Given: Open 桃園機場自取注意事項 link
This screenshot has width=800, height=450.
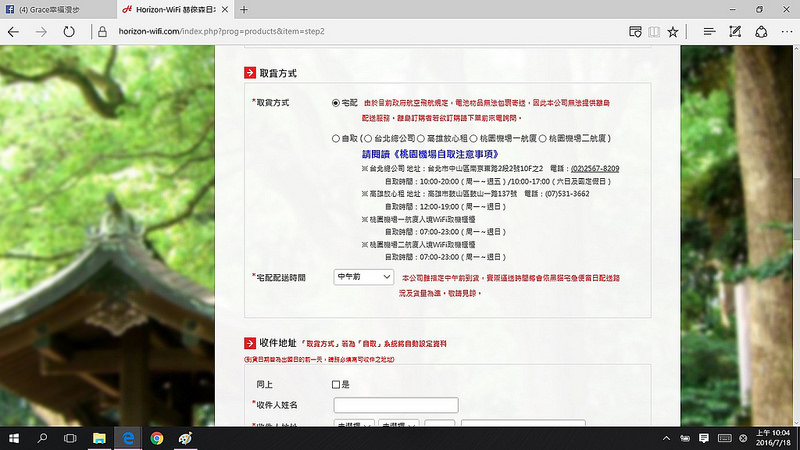Looking at the screenshot, I should coord(430,154).
